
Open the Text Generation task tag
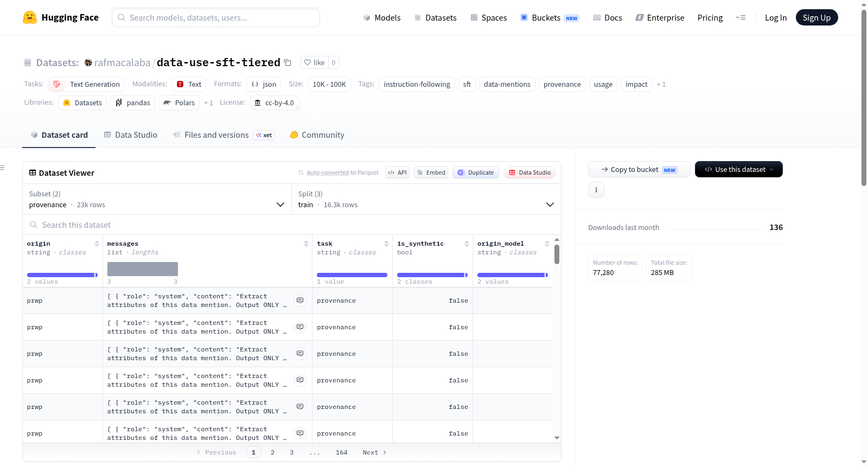click(x=86, y=84)
